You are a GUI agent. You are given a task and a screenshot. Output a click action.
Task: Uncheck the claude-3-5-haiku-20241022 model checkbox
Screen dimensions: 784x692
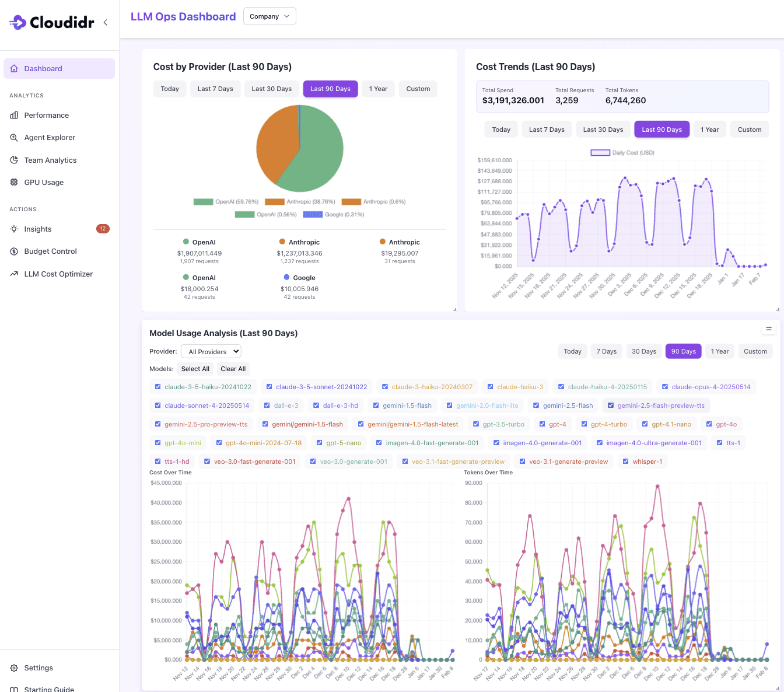coord(157,387)
